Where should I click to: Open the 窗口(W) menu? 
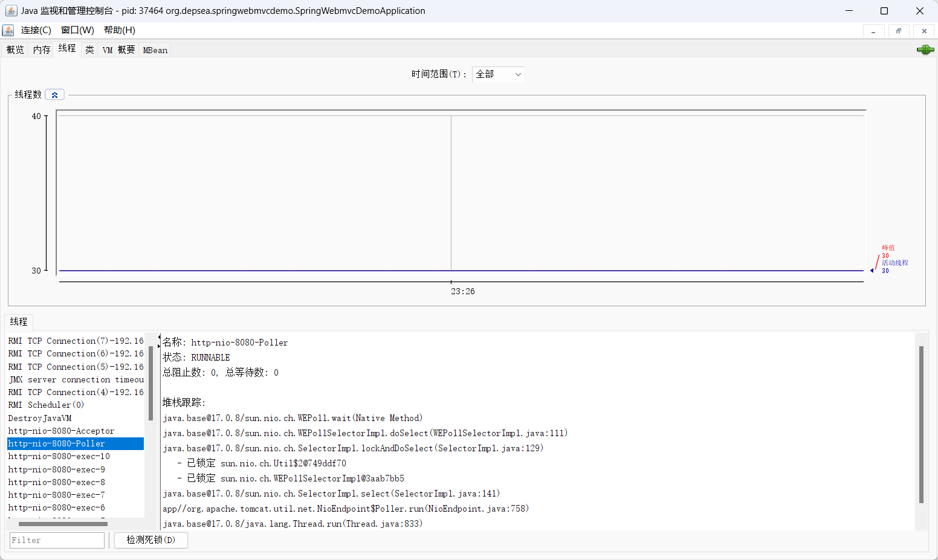(77, 30)
